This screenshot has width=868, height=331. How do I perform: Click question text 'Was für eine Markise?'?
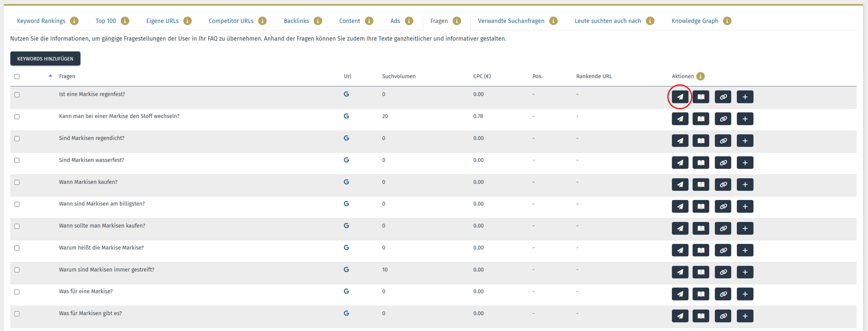pos(86,291)
